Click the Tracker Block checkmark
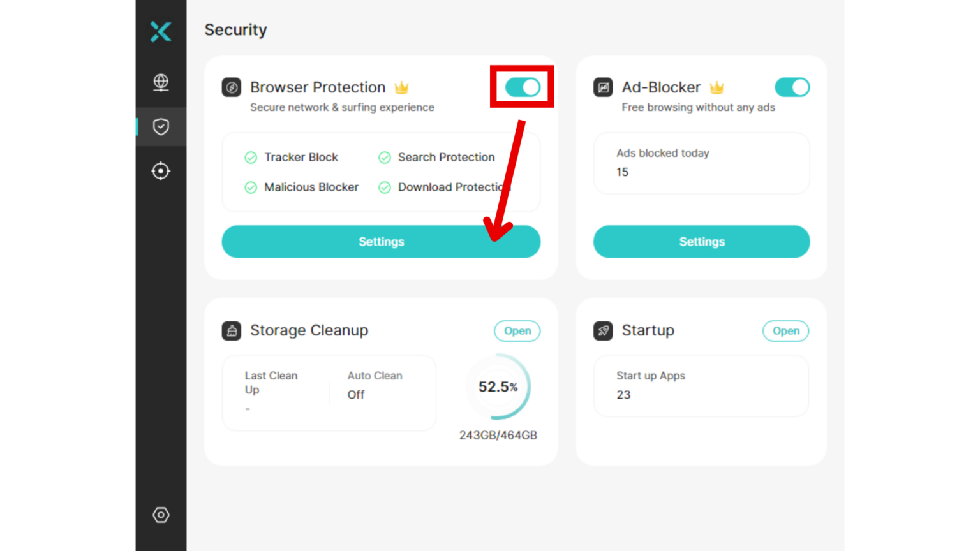 pos(251,157)
